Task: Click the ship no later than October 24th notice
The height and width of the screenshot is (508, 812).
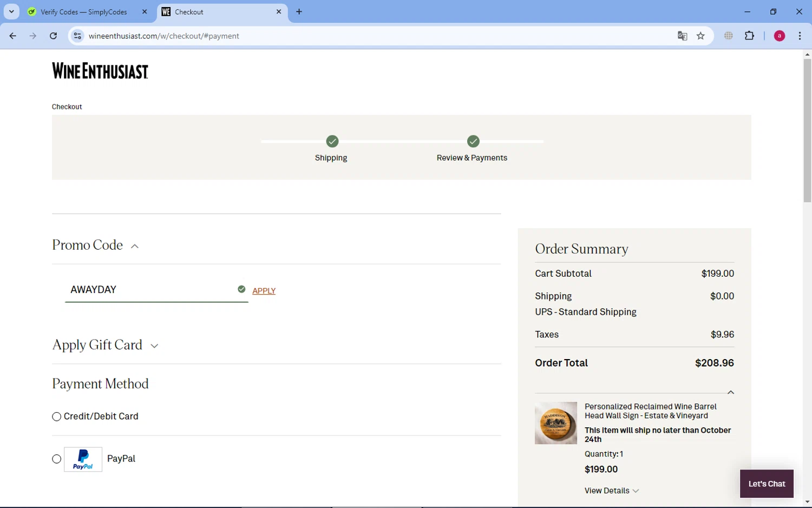Action: pos(658,435)
